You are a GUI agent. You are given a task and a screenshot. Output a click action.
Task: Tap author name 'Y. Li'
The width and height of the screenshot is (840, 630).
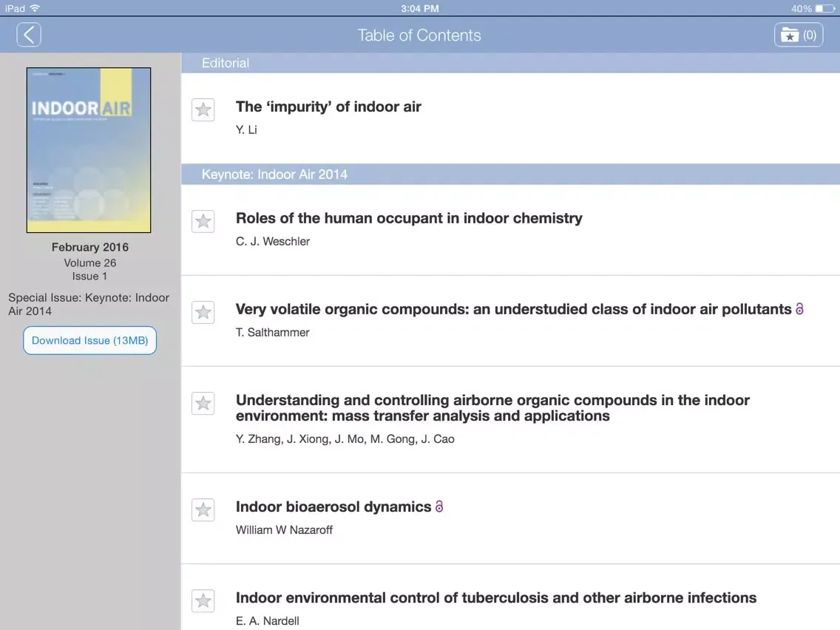pos(246,129)
